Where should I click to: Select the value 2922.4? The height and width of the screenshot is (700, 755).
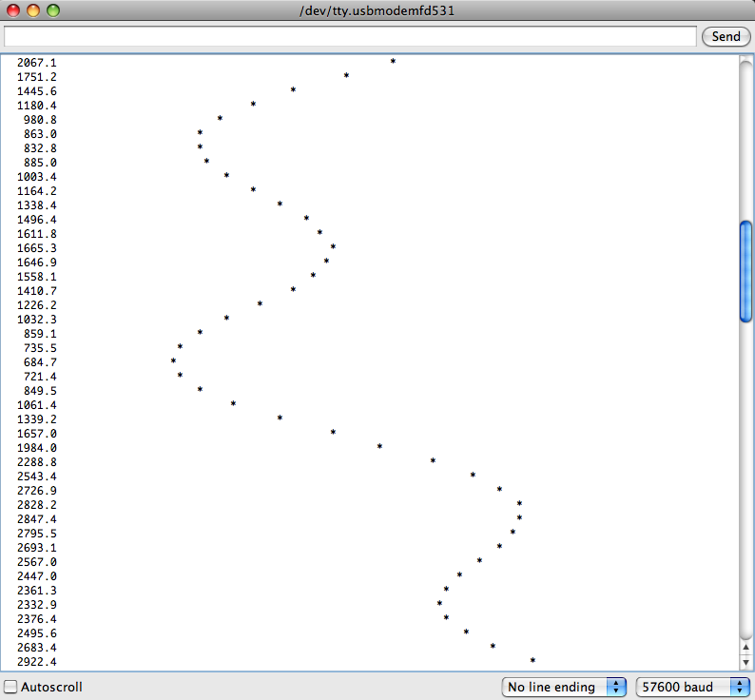pyautogui.click(x=36, y=662)
